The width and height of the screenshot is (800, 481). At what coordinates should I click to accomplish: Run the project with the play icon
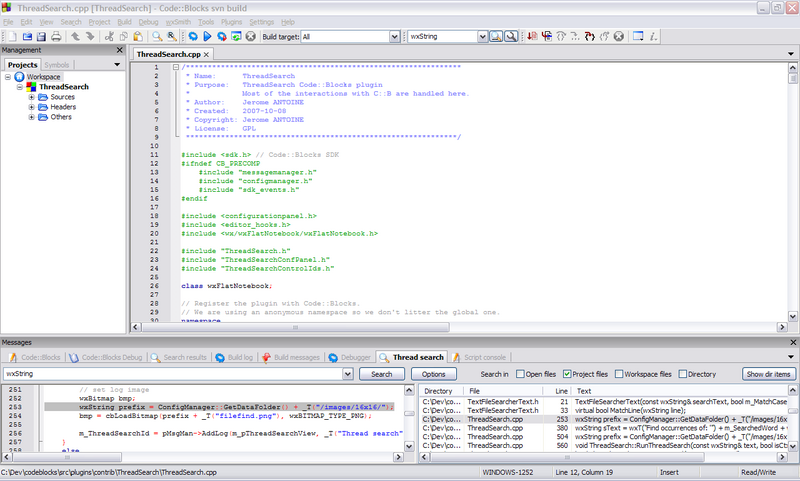click(207, 36)
